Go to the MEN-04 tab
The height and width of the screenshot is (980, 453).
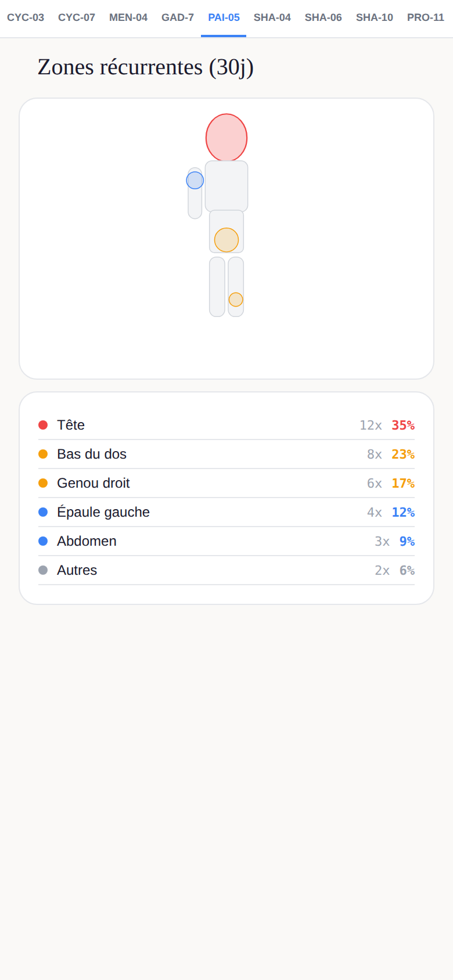point(128,18)
